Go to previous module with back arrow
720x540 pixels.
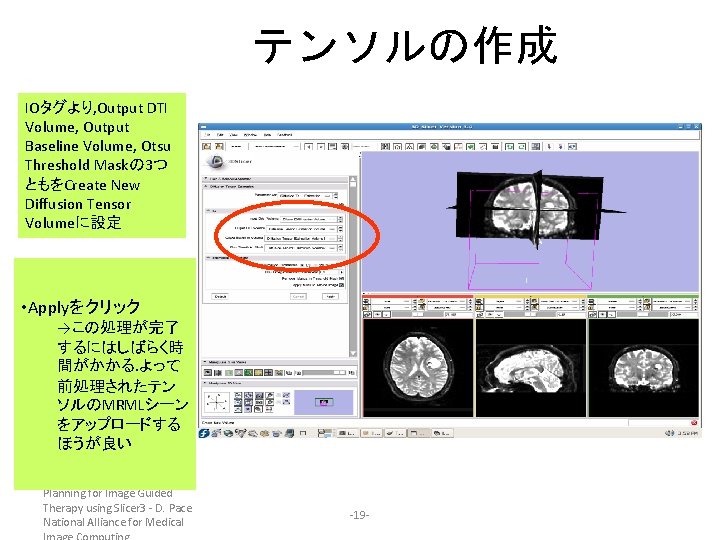309,146
